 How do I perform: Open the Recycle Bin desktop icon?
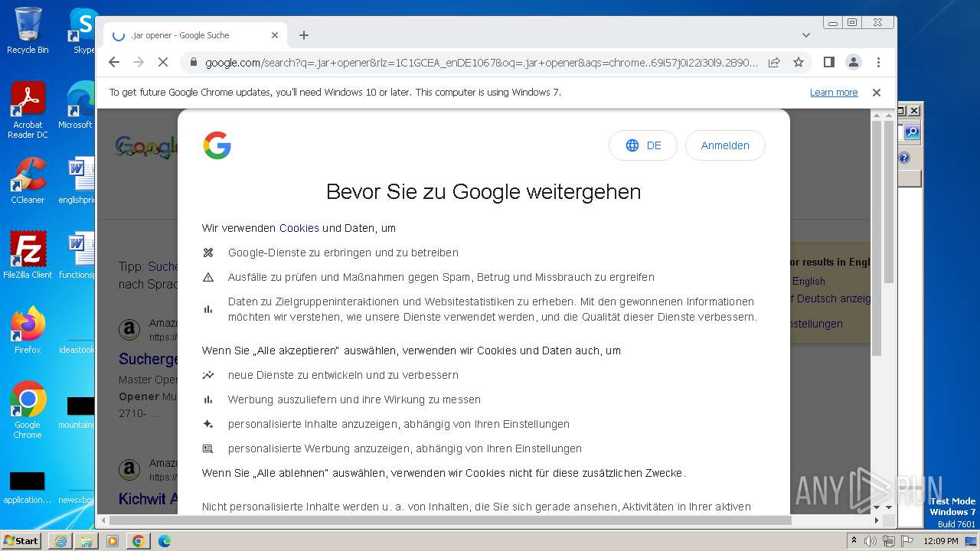point(28,31)
